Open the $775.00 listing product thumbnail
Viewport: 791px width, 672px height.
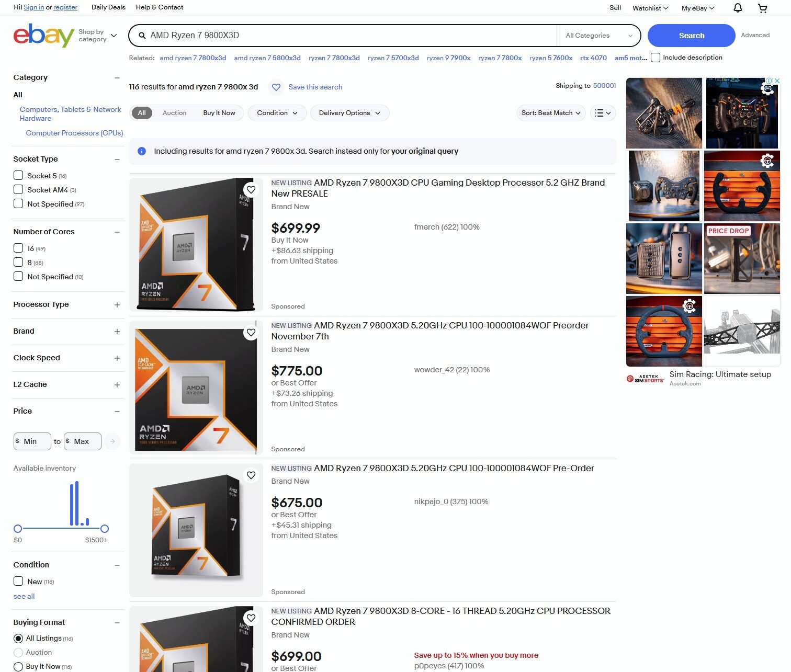[x=196, y=388]
